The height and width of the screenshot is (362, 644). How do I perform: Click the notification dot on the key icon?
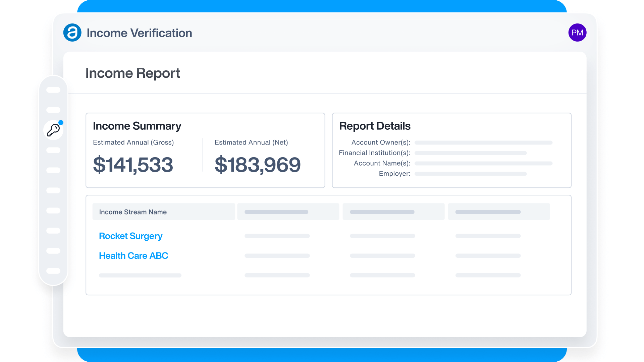[x=61, y=122]
